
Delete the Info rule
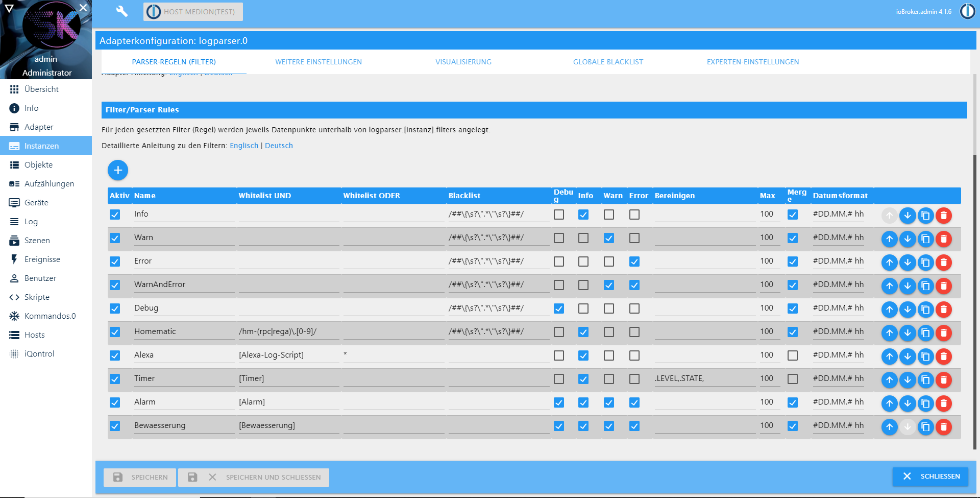point(944,216)
